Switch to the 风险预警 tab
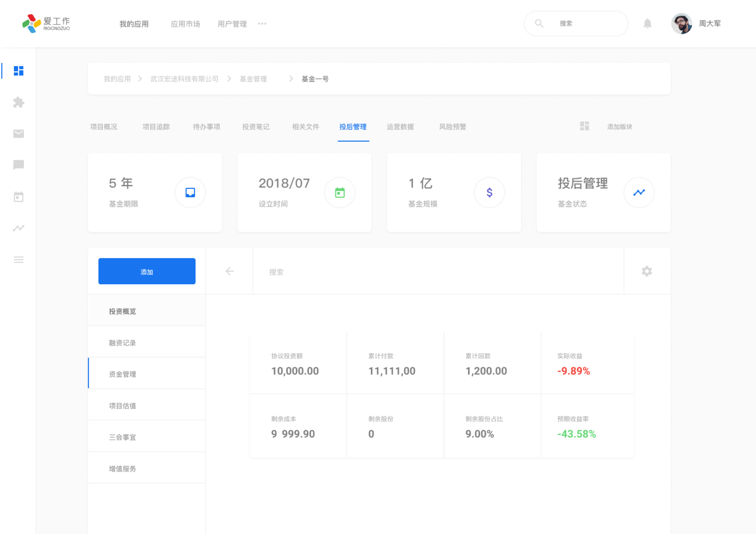 point(452,127)
